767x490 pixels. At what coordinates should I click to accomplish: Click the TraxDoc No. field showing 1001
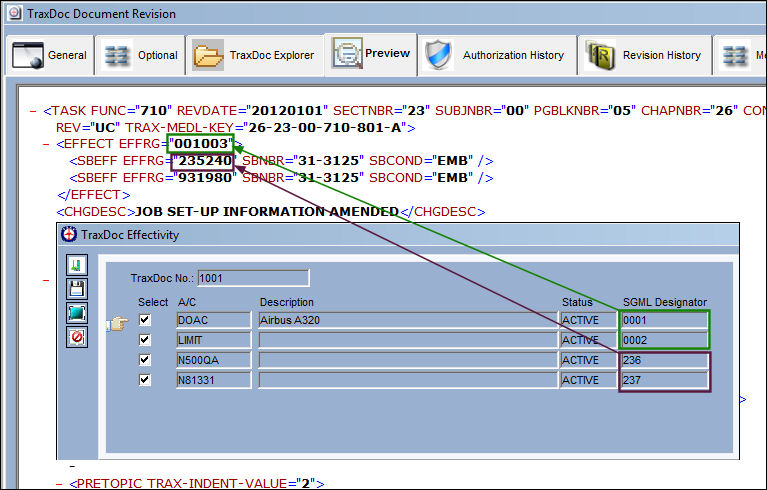click(x=253, y=278)
